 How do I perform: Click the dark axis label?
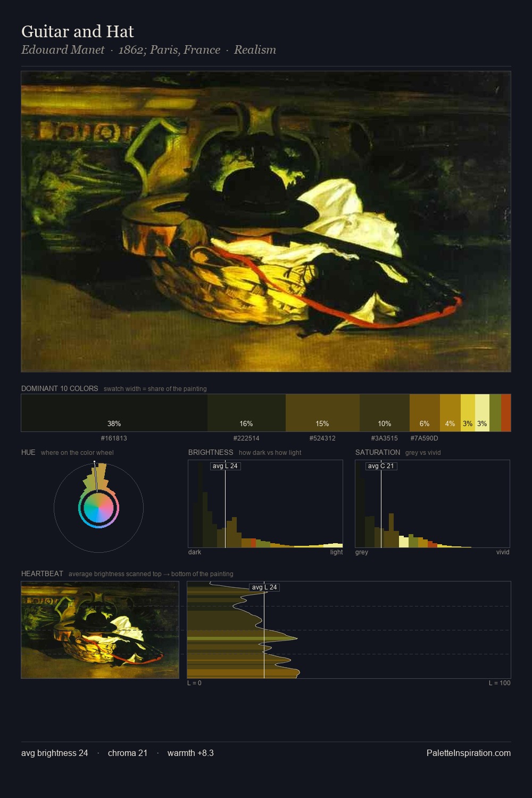pos(195,552)
